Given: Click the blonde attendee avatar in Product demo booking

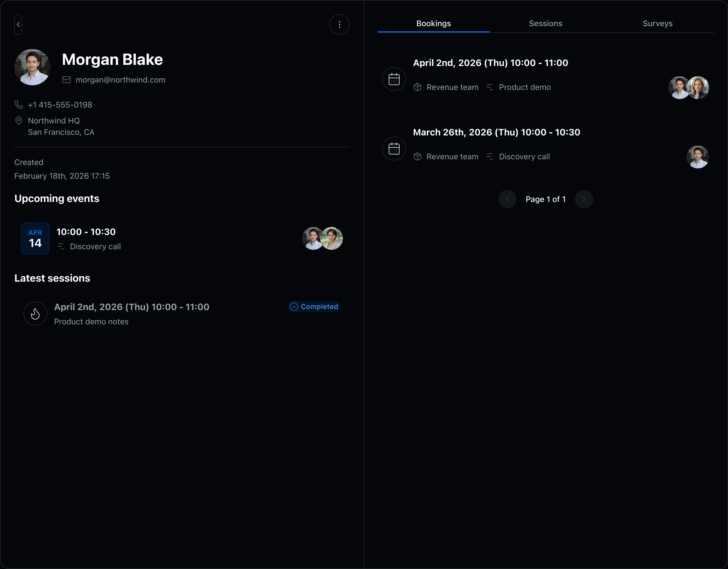Looking at the screenshot, I should point(698,87).
